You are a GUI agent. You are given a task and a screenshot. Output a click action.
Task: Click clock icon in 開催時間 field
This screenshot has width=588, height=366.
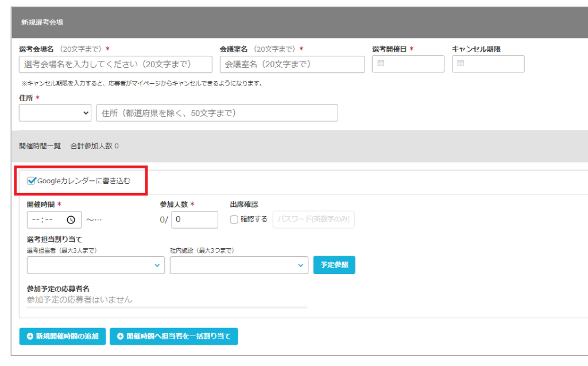click(x=71, y=219)
